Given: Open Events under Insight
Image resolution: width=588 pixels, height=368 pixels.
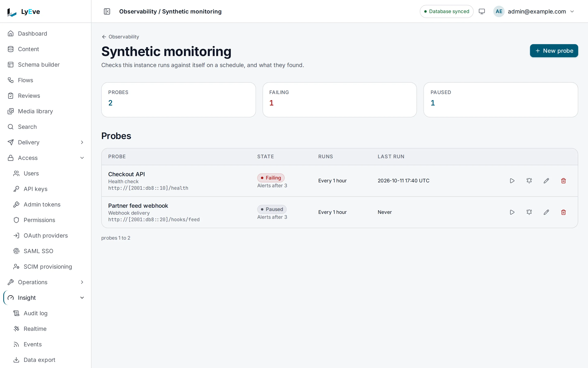Looking at the screenshot, I should point(48,344).
